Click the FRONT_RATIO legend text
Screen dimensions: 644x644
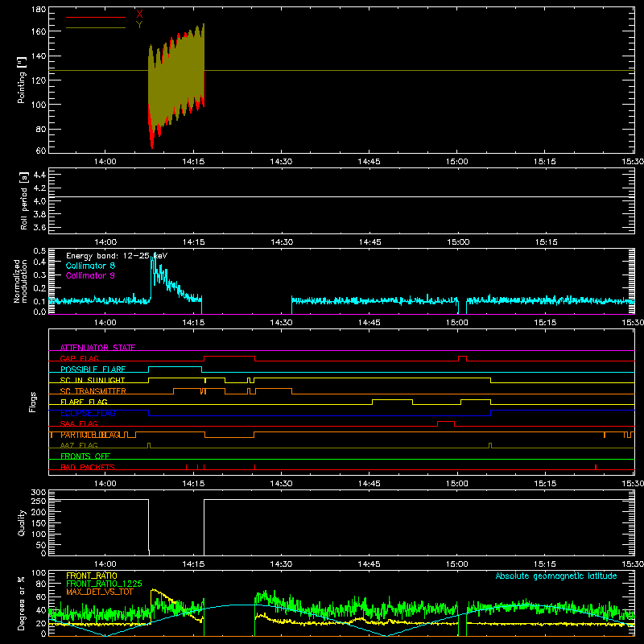[x=92, y=576]
